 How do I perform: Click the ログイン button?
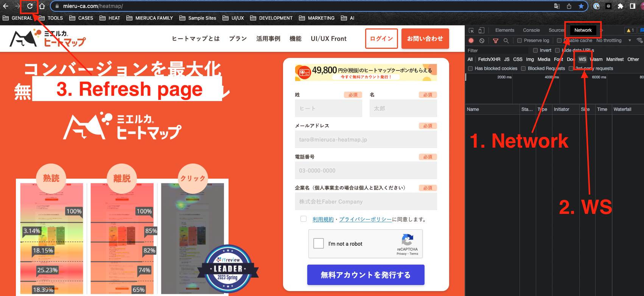381,39
